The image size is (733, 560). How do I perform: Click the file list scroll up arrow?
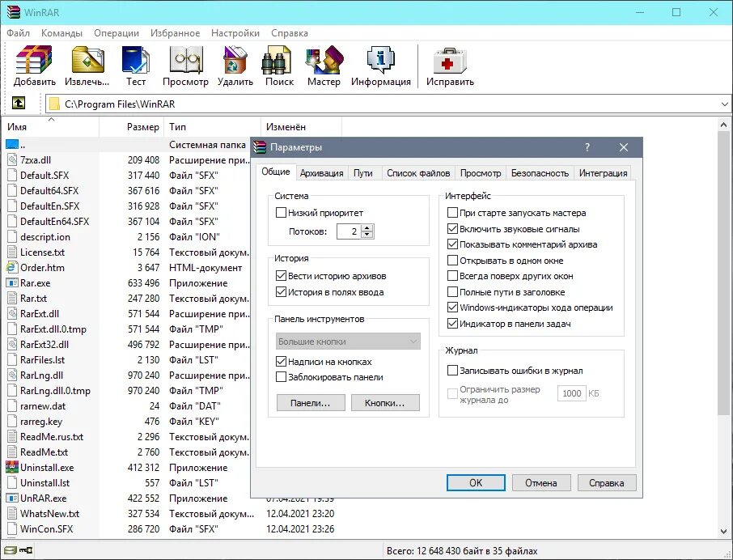click(x=723, y=125)
